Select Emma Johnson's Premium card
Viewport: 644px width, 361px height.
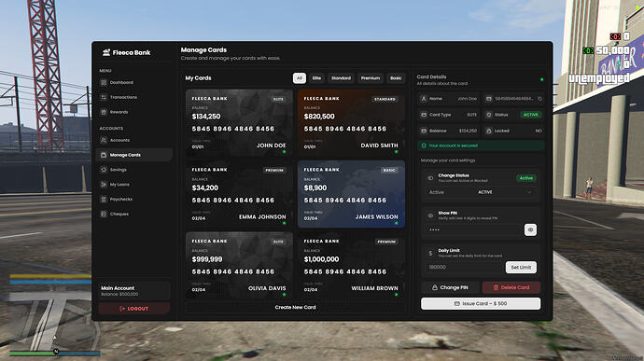(239, 194)
